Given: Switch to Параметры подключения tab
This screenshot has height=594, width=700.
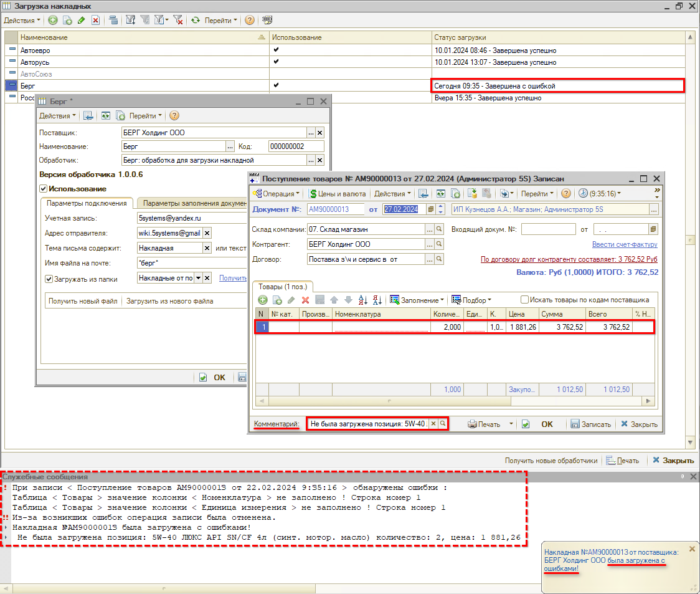Looking at the screenshot, I should [x=87, y=203].
